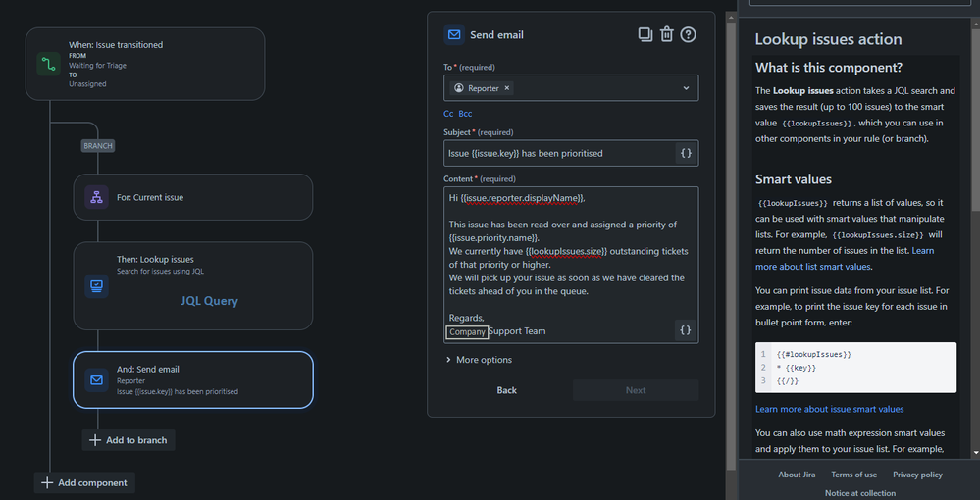
Task: Open the To recipients dropdown
Action: click(x=686, y=88)
